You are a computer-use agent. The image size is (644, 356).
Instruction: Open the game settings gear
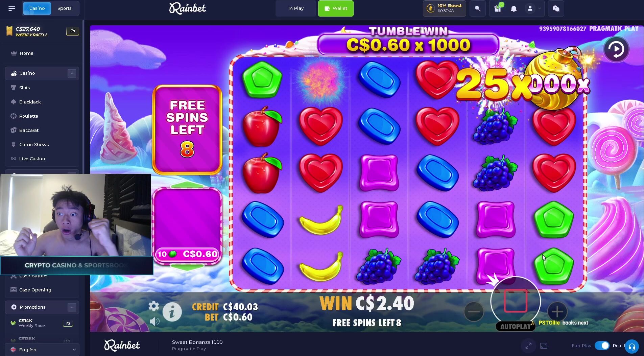pos(154,306)
